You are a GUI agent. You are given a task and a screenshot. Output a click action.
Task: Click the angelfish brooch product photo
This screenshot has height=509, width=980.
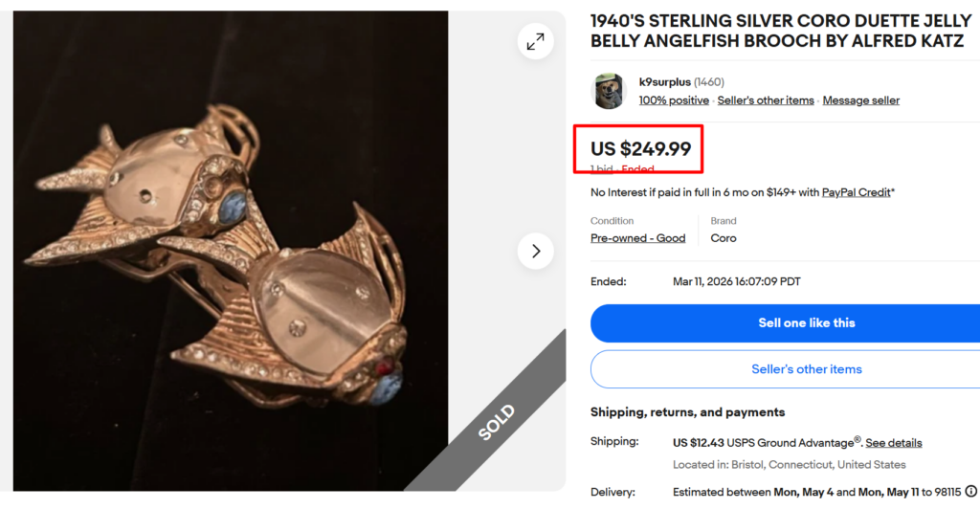click(230, 251)
